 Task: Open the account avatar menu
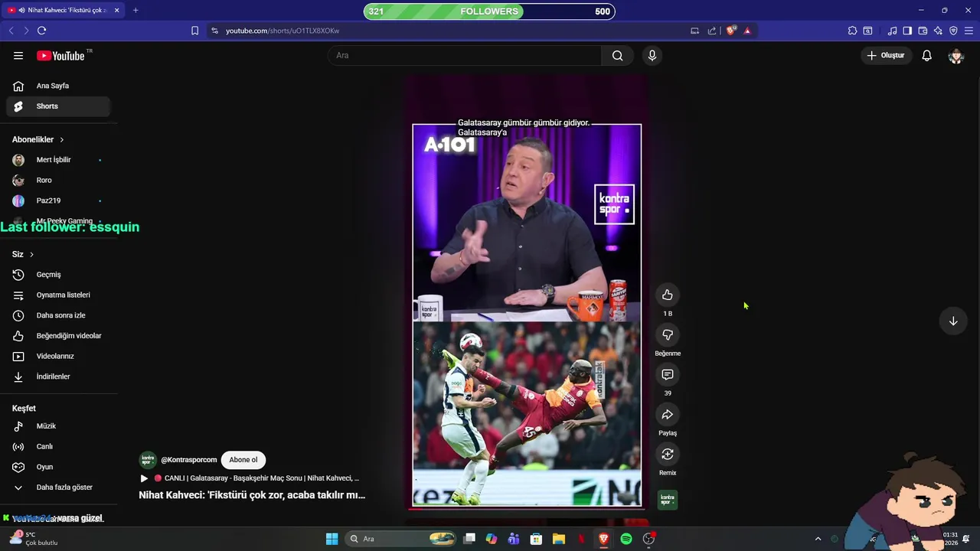tap(955, 56)
